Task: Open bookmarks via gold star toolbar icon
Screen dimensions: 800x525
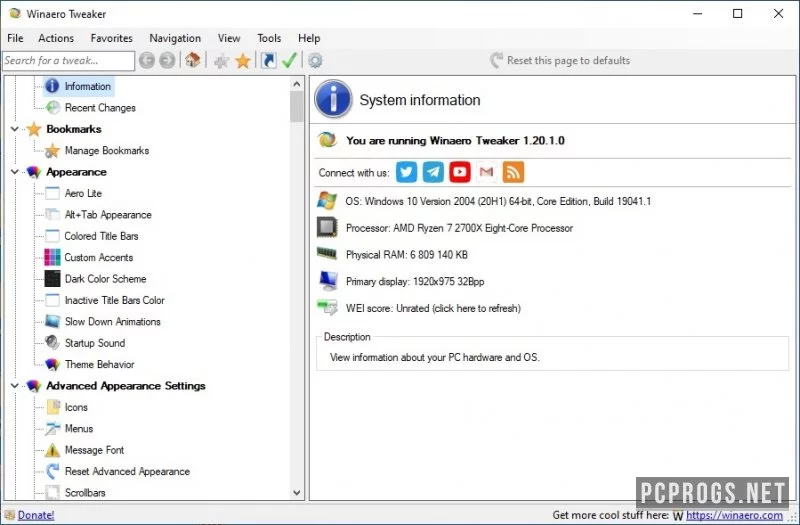Action: [243, 61]
